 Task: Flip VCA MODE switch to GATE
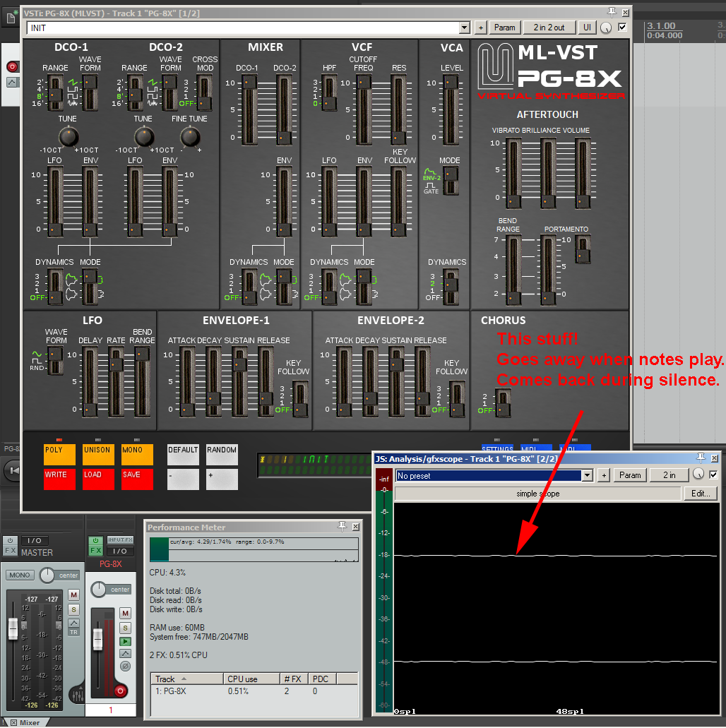pos(451,181)
